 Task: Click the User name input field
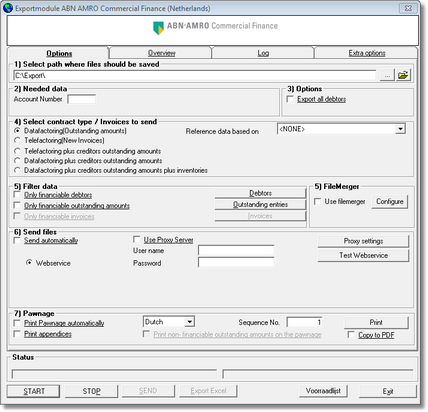[x=236, y=250]
